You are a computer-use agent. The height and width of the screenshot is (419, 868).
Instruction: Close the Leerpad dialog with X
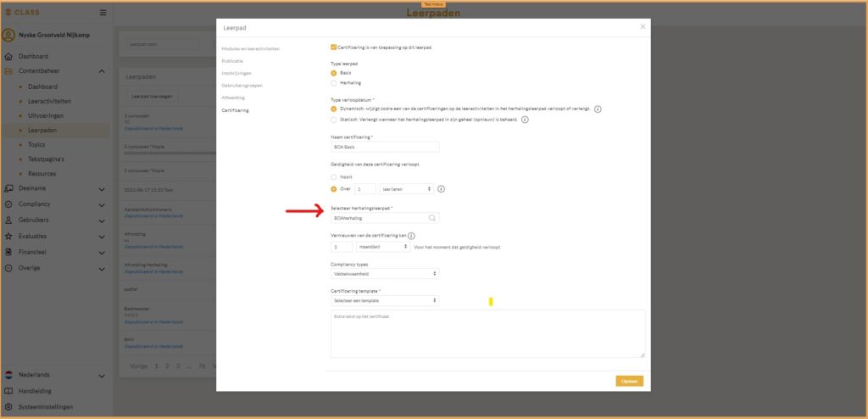643,27
